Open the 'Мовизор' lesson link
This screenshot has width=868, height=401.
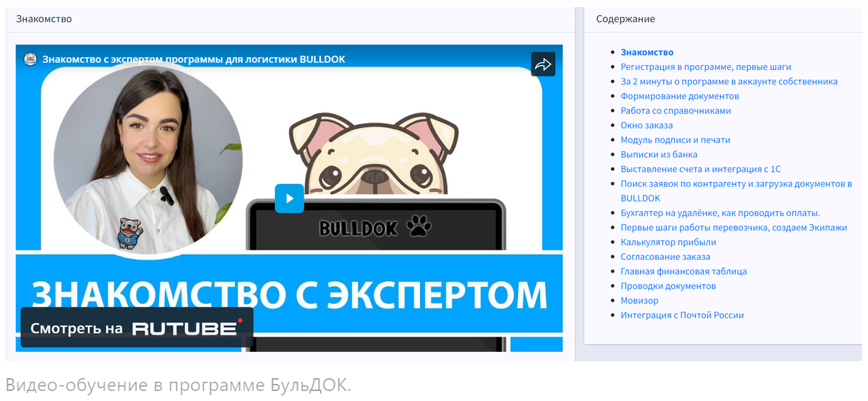coord(639,300)
